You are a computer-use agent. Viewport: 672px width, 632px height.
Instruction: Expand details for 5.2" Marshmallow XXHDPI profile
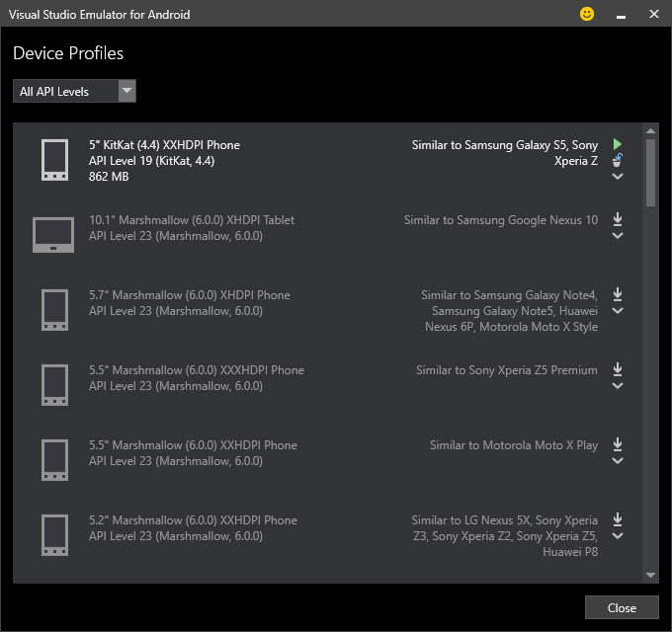[618, 536]
